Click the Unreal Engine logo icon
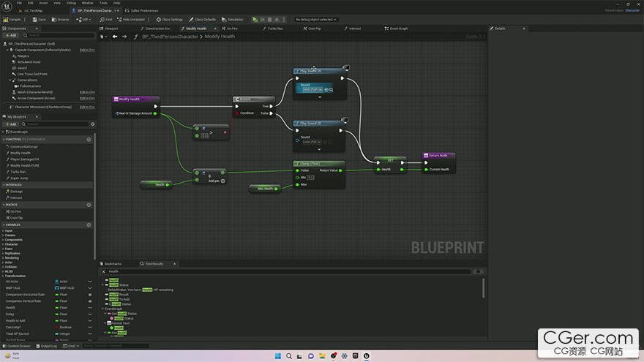 (7, 7)
